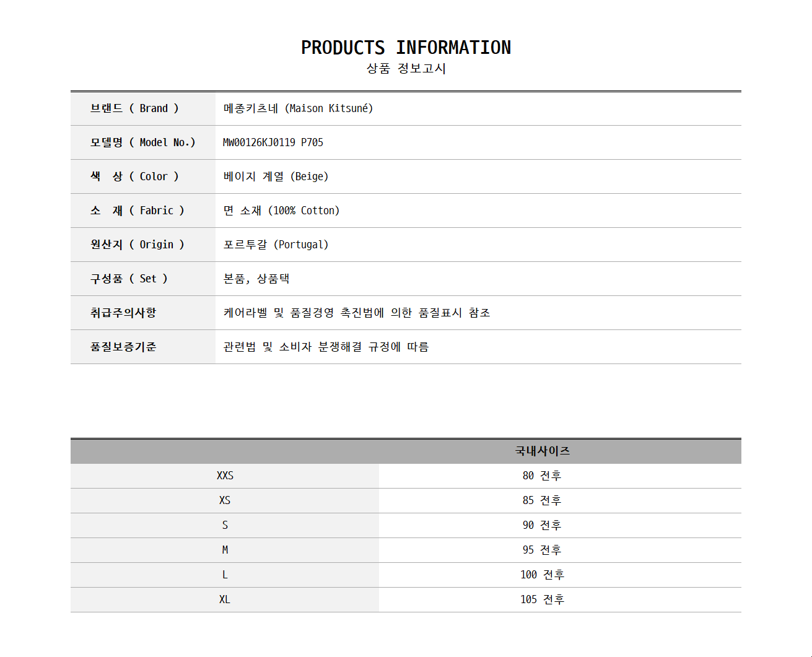Screen dimensions: 812x657
Task: Click the 취급주의사항 label
Action: [x=123, y=313]
